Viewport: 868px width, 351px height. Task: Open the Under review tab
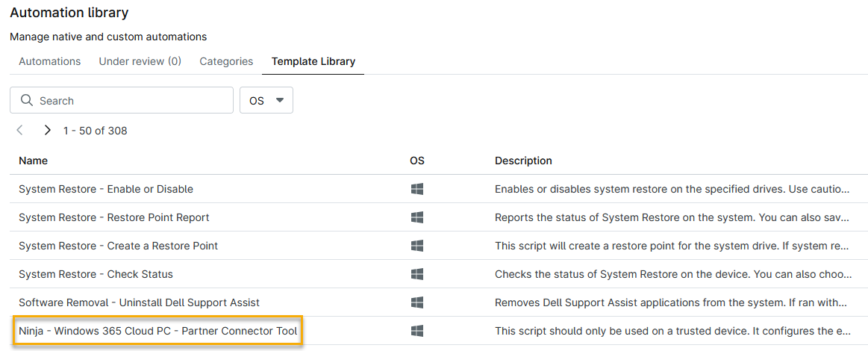140,61
